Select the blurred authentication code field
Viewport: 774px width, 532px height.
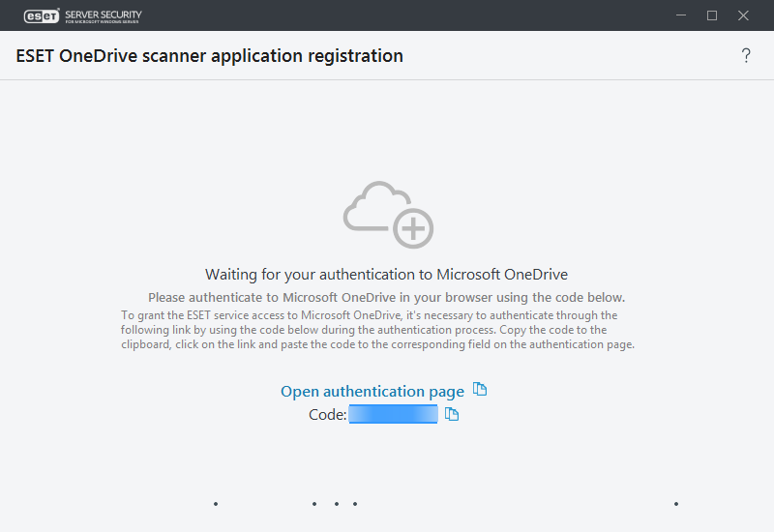pos(394,414)
